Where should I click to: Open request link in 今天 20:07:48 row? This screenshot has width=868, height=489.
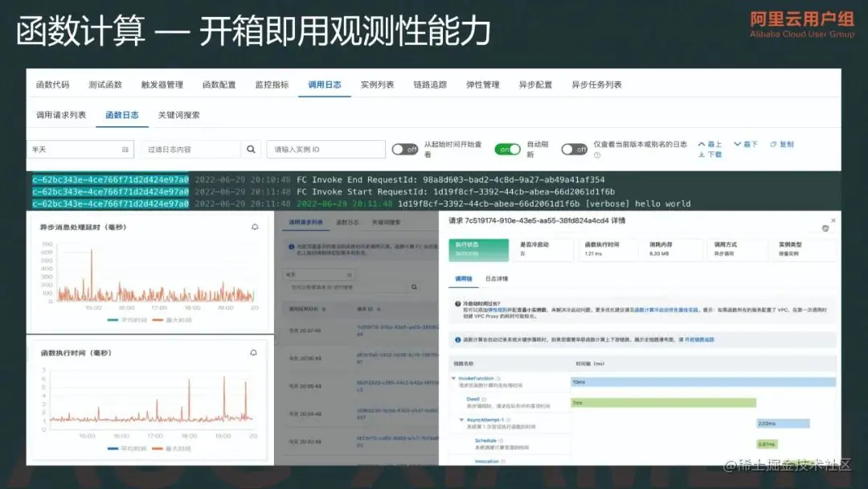pos(398,331)
